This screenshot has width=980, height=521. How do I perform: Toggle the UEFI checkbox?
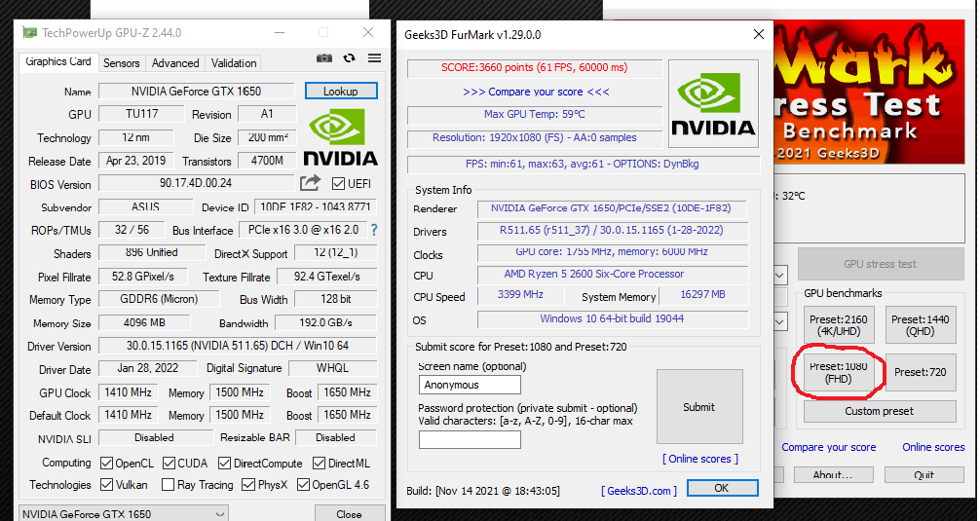(x=338, y=184)
